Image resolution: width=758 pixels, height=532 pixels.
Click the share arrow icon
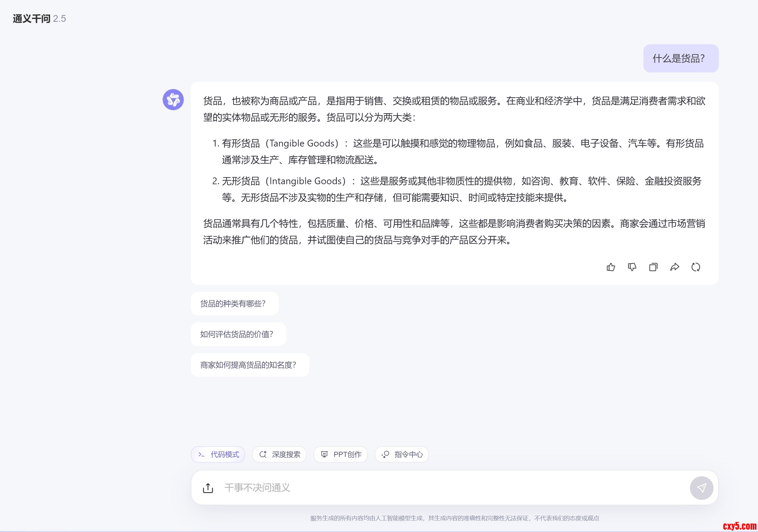click(x=674, y=267)
